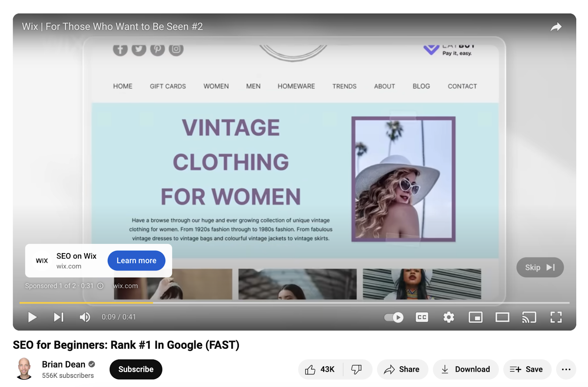Image resolution: width=588 pixels, height=387 pixels.
Task: Click the thumbs-up like icon
Action: (311, 369)
